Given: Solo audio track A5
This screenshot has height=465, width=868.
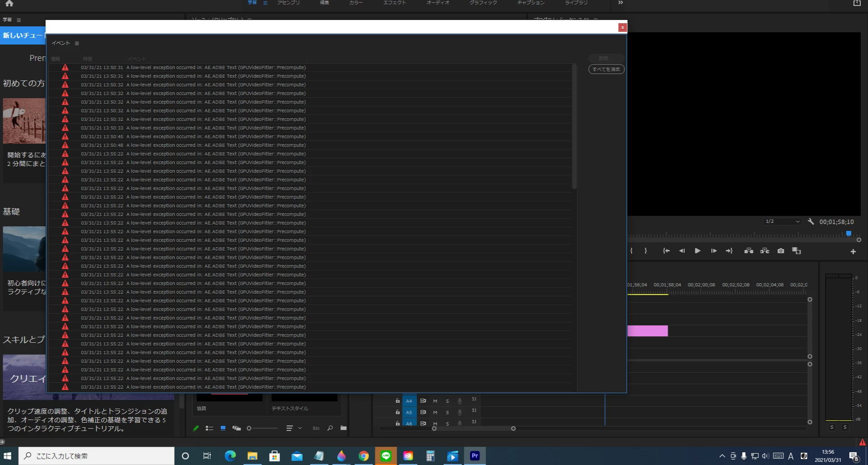Looking at the screenshot, I should 447,412.
